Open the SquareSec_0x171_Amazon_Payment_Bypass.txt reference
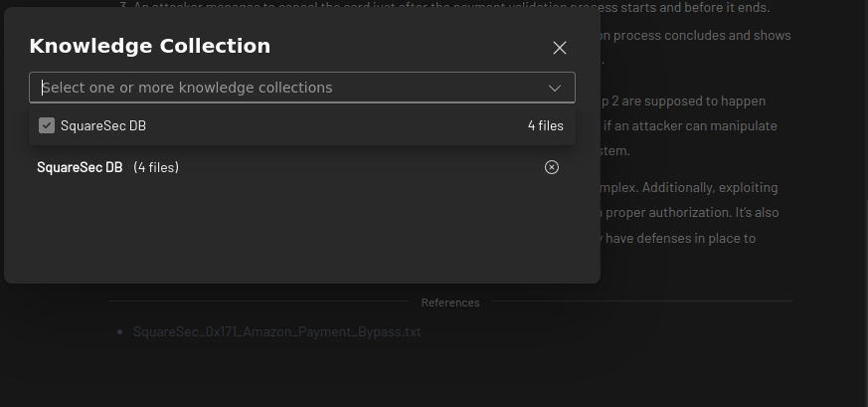This screenshot has height=407, width=868. click(276, 331)
